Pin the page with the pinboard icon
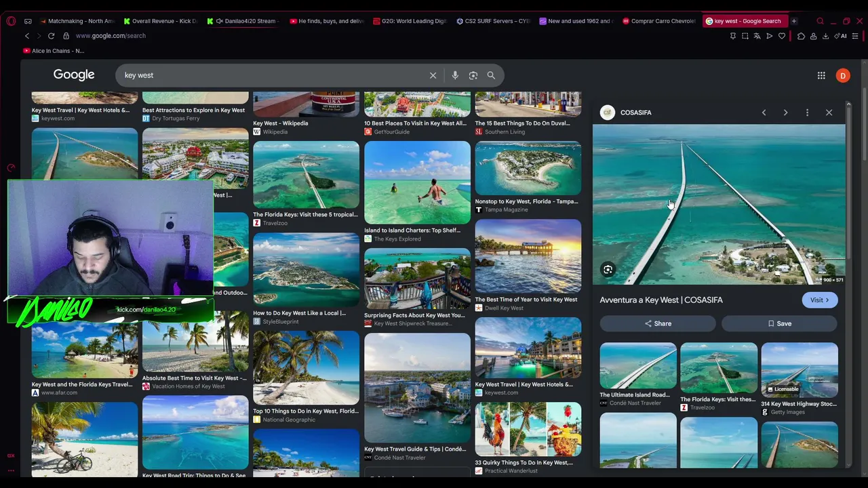The width and height of the screenshot is (868, 488). tap(732, 36)
